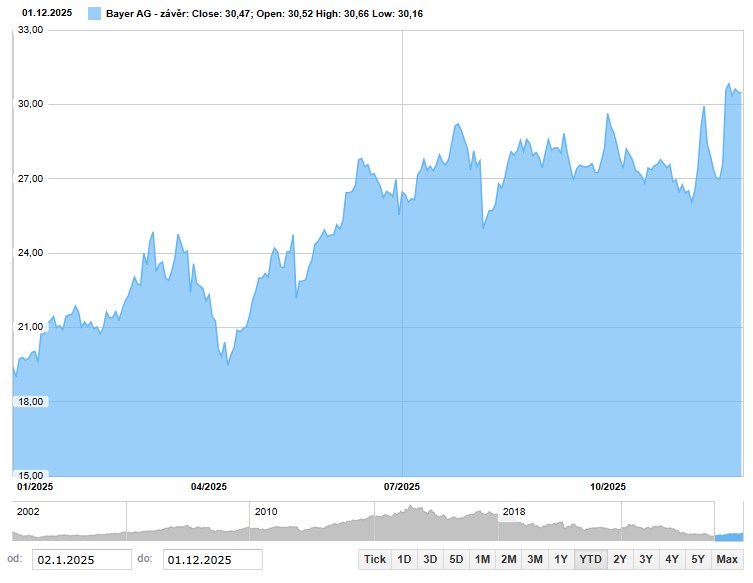
Task: Switch chart to 5Y range
Action: coord(698,559)
